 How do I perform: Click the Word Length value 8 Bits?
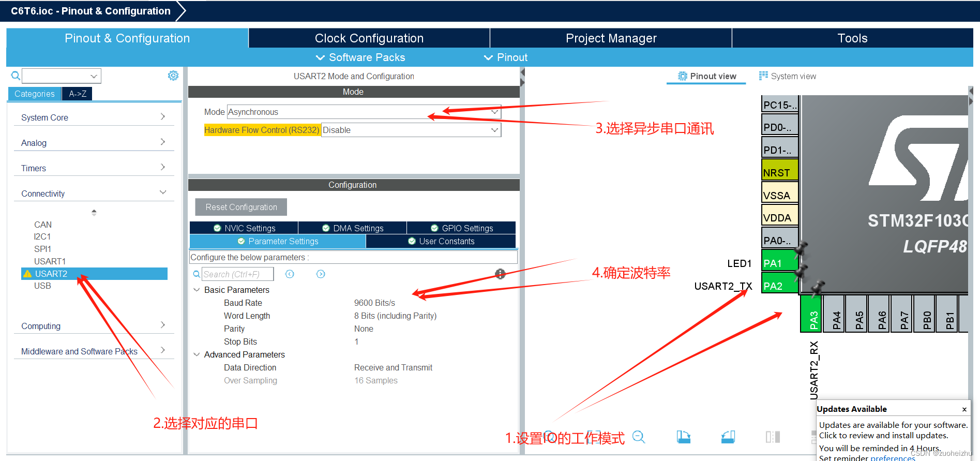pyautogui.click(x=395, y=316)
